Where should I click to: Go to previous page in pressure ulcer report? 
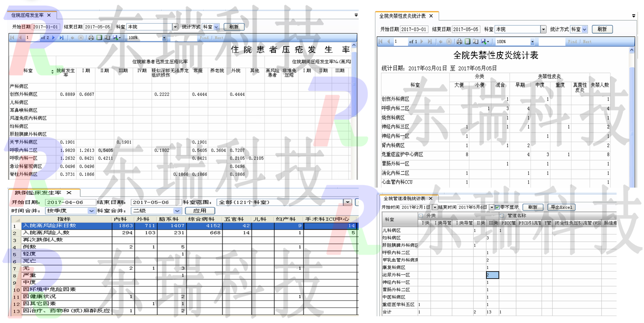tap(20, 38)
